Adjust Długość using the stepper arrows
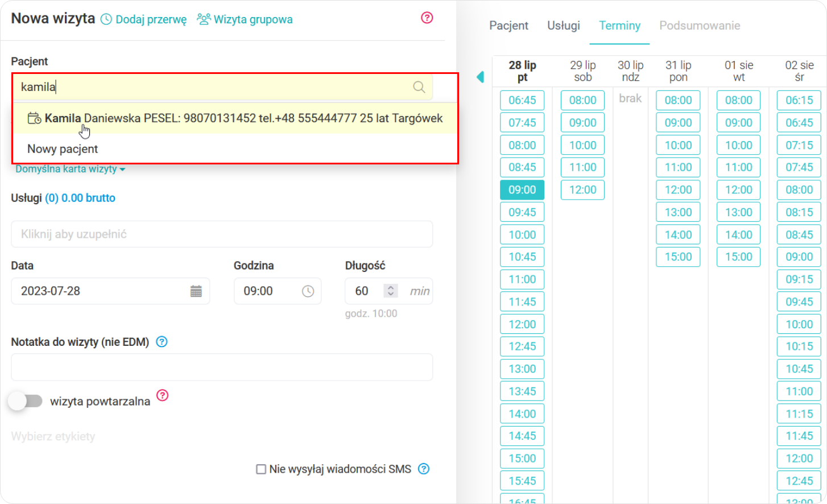827x504 pixels. pyautogui.click(x=391, y=291)
